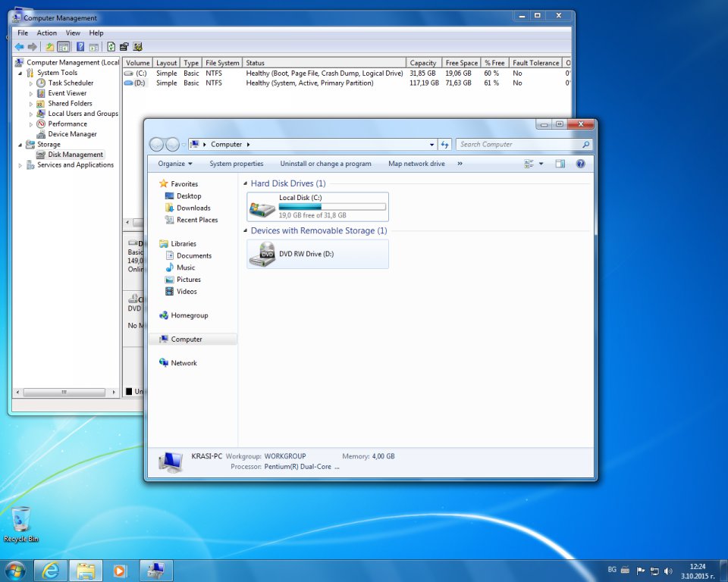This screenshot has height=582, width=728.
Task: Open the Recycle Bin desktop icon
Action: 21,521
